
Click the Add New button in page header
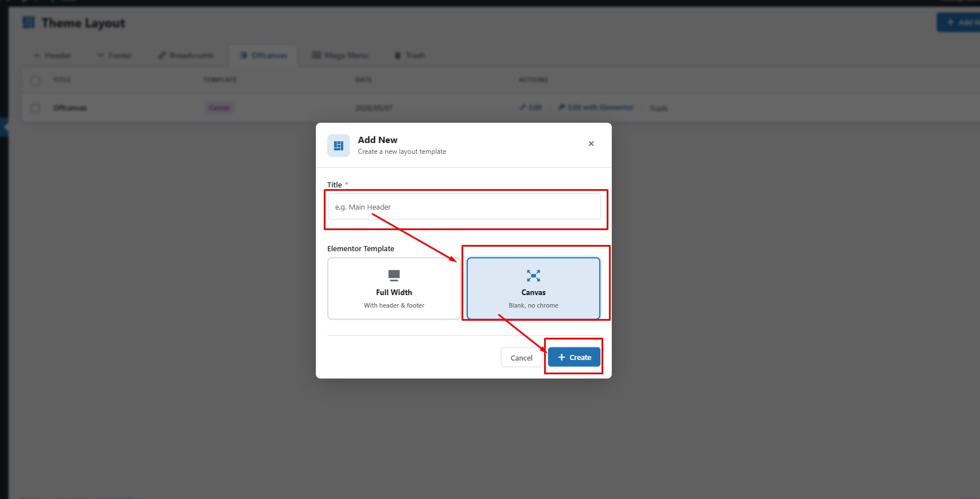click(x=960, y=22)
